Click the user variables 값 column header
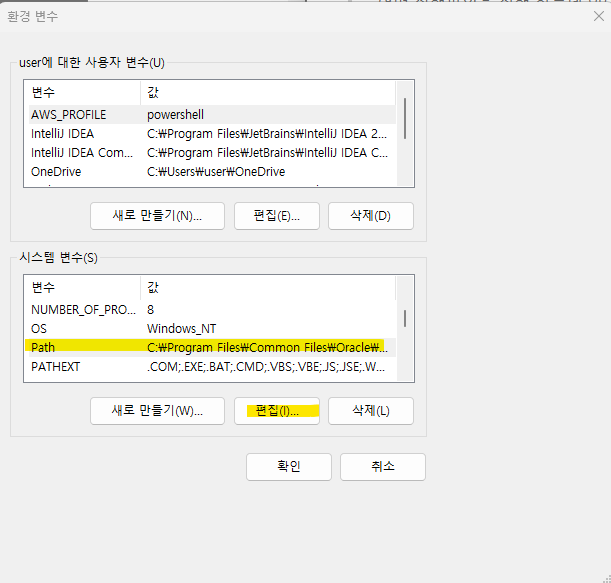This screenshot has width=611, height=583. [x=268, y=93]
